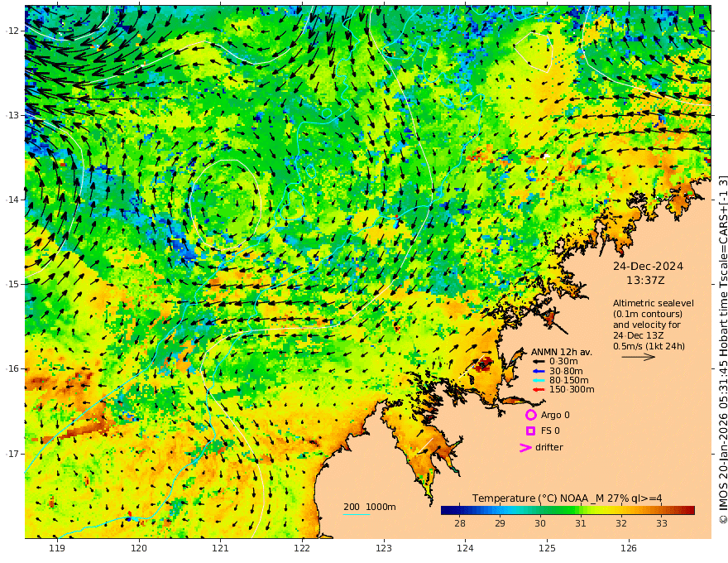Screen dimensions: 728x563
Task: Click the colorbar tick label 30
Action: tap(540, 523)
